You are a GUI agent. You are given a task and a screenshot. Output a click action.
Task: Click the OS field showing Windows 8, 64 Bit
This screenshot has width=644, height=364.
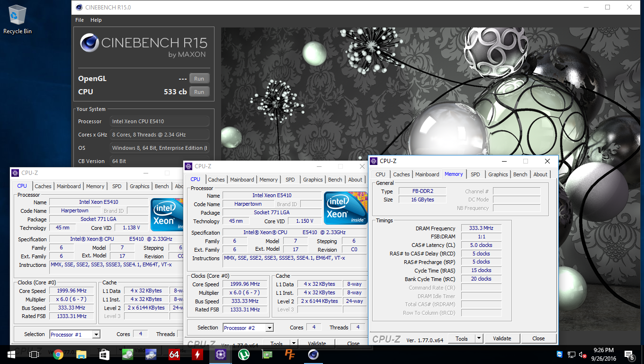coord(160,148)
